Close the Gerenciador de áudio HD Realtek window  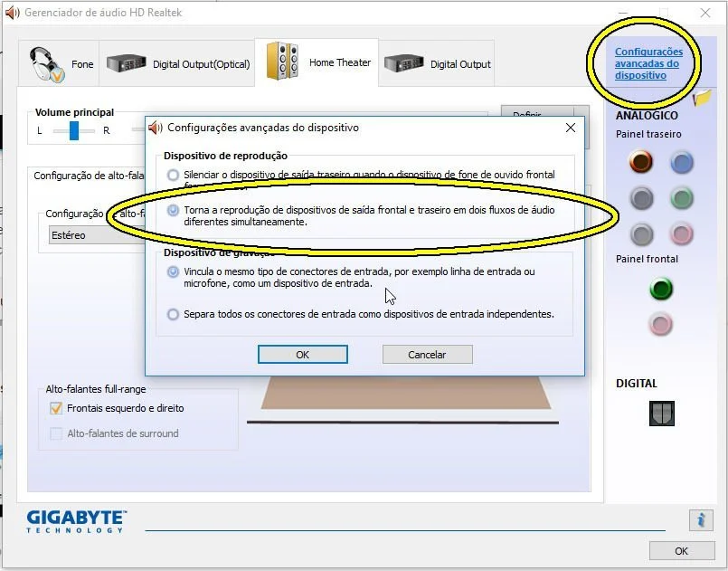tap(704, 13)
